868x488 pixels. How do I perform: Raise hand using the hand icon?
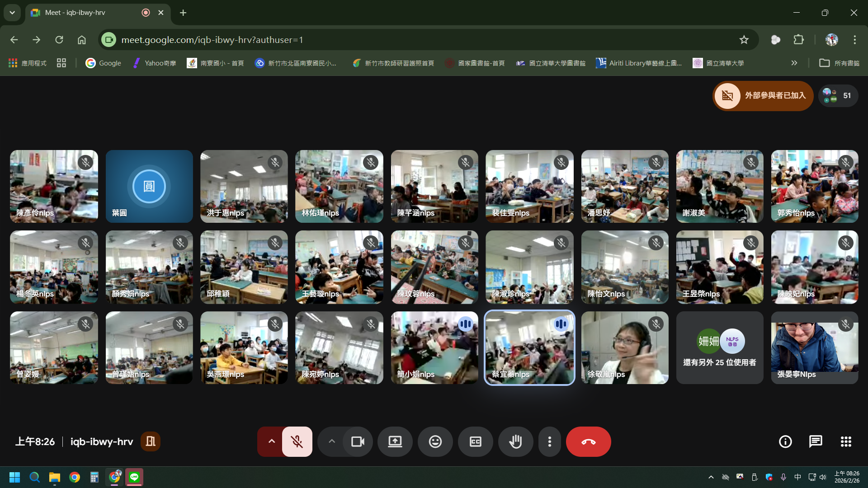pos(515,441)
